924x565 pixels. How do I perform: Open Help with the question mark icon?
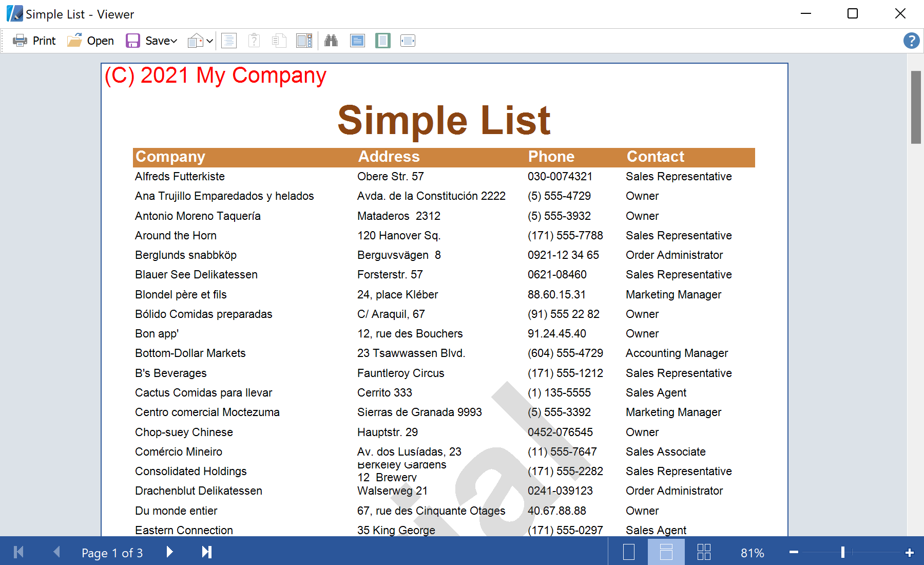pos(911,41)
